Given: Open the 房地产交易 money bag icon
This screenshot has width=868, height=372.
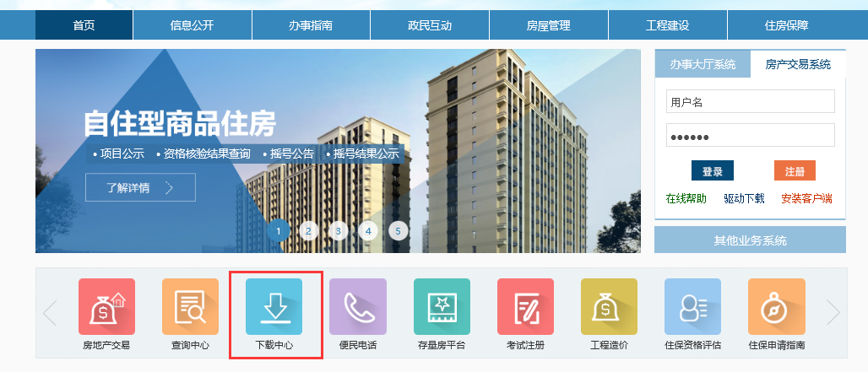Looking at the screenshot, I should pos(106,307).
